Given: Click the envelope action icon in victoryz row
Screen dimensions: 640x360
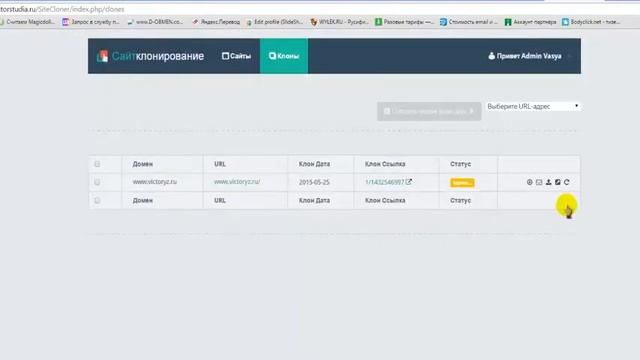Looking at the screenshot, I should [x=539, y=182].
